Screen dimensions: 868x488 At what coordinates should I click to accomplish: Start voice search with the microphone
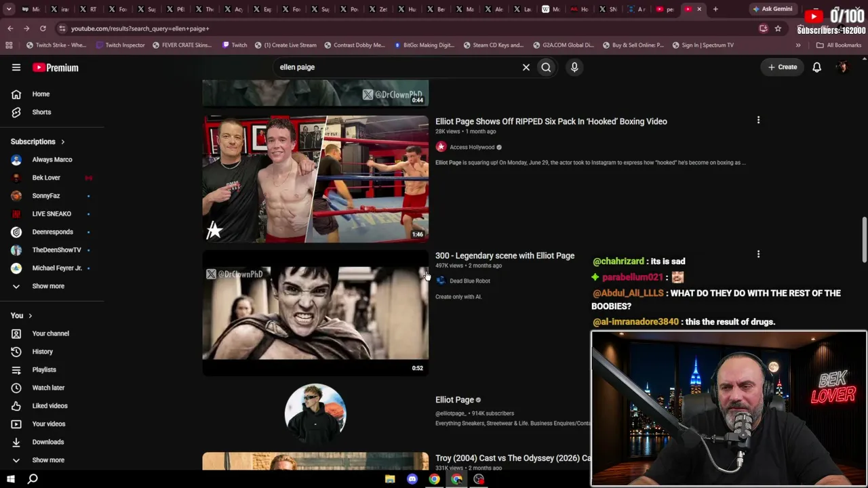click(574, 67)
